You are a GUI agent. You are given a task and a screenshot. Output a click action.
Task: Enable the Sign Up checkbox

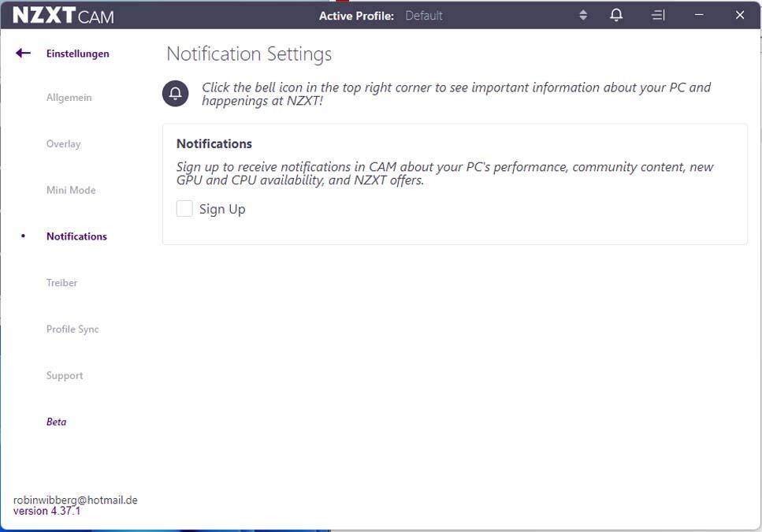(184, 208)
